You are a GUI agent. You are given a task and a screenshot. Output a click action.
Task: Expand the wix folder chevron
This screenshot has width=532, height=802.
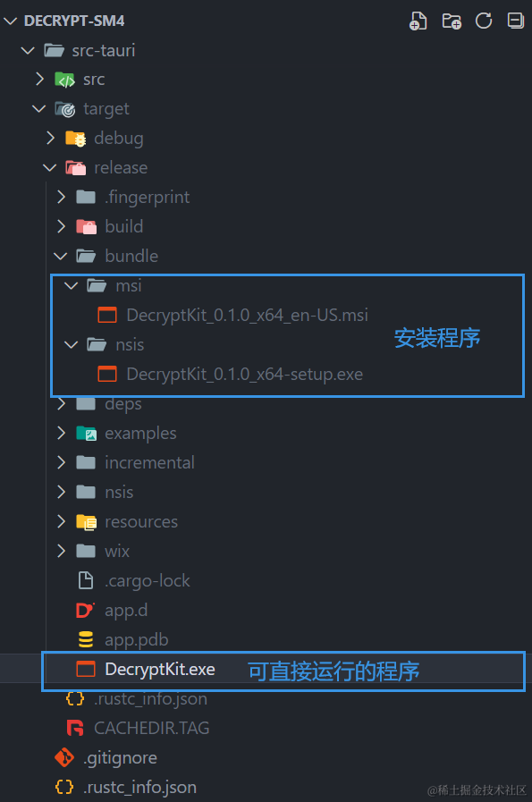point(62,551)
